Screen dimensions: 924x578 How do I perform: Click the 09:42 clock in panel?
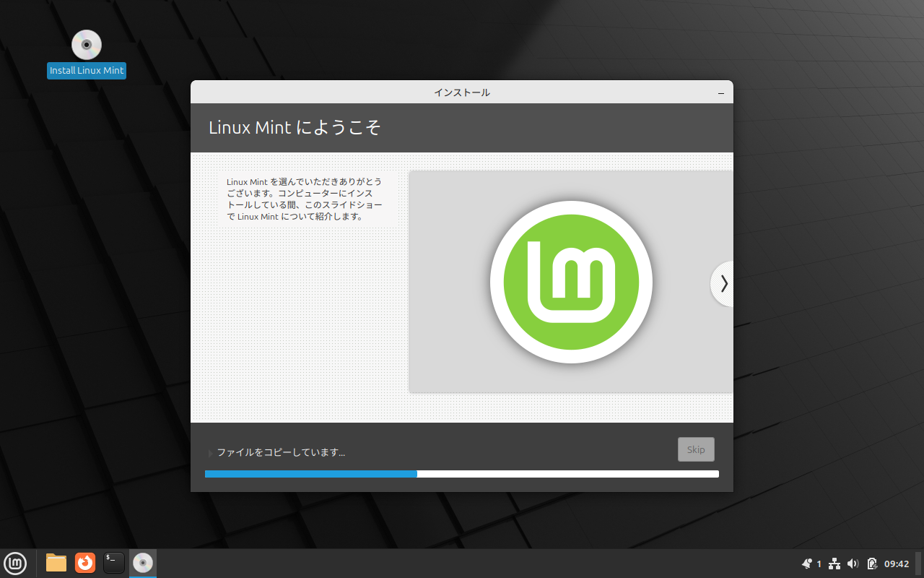pos(897,564)
